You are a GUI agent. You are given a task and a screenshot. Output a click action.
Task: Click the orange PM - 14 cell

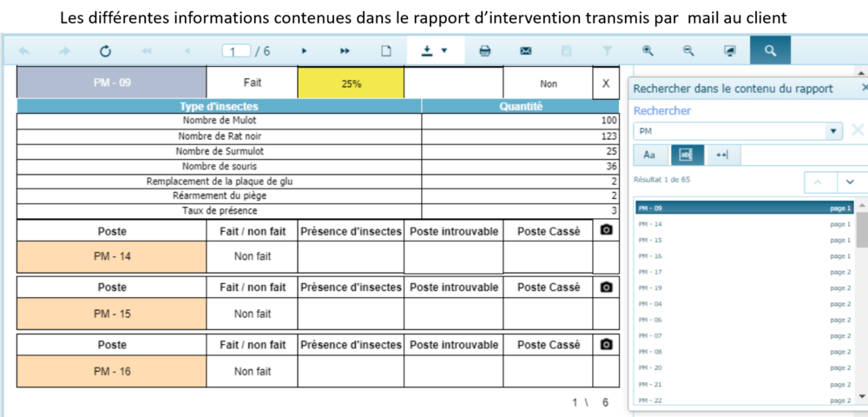tap(112, 257)
